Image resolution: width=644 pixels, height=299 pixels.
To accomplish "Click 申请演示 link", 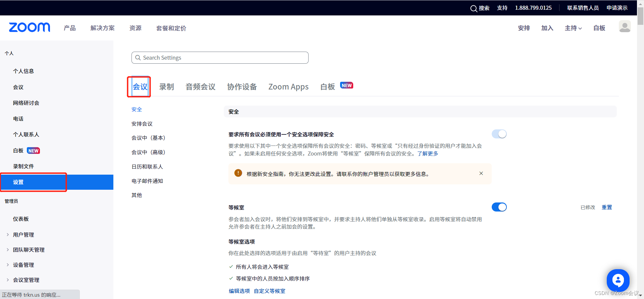I will tap(617, 8).
